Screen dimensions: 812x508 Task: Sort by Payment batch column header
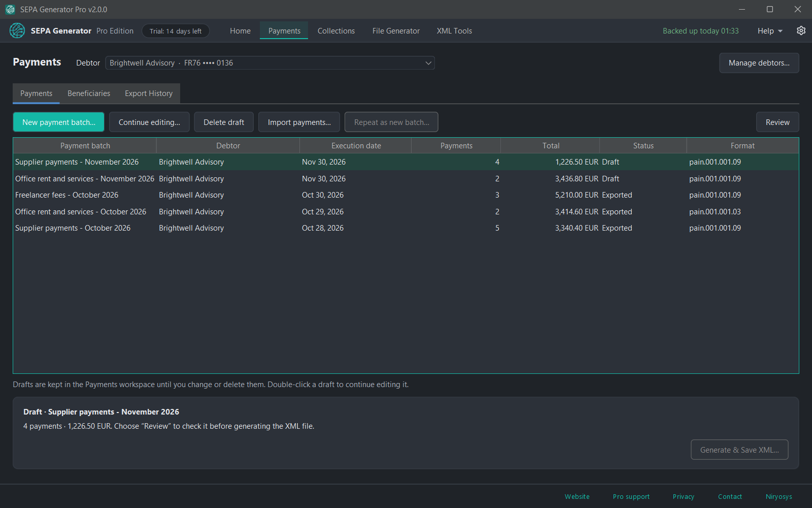pos(85,146)
